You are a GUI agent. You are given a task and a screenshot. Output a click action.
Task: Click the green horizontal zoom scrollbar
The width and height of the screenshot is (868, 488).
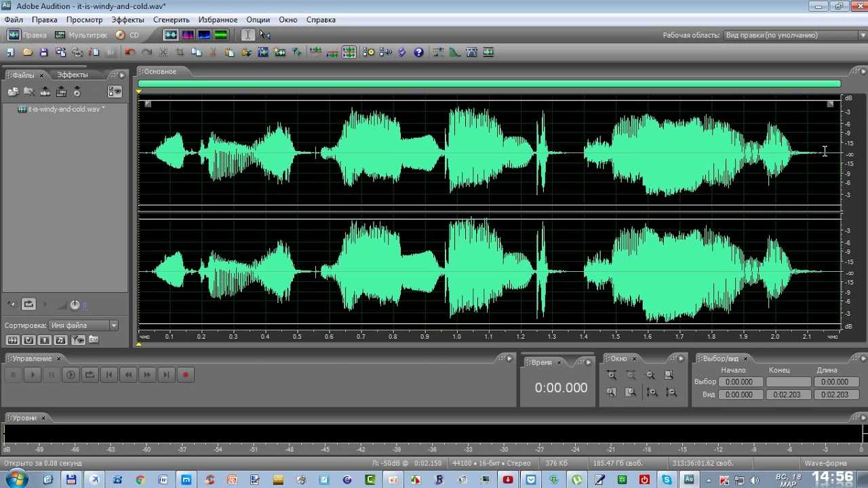[489, 84]
